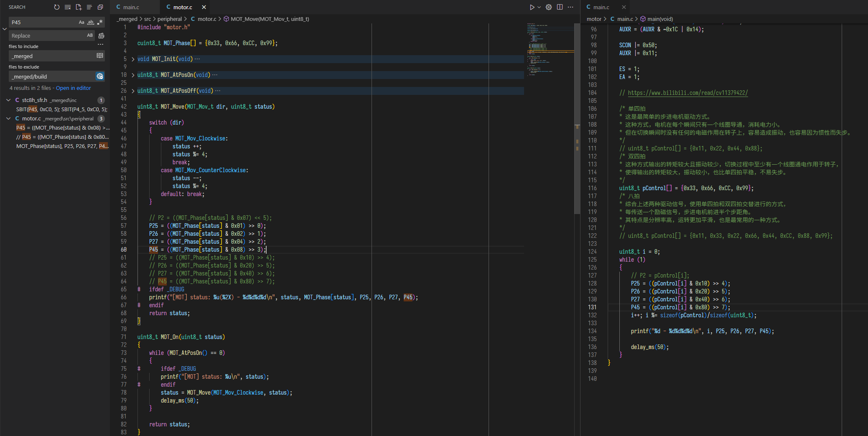Split the editor right icon
The image size is (868, 436).
560,7
